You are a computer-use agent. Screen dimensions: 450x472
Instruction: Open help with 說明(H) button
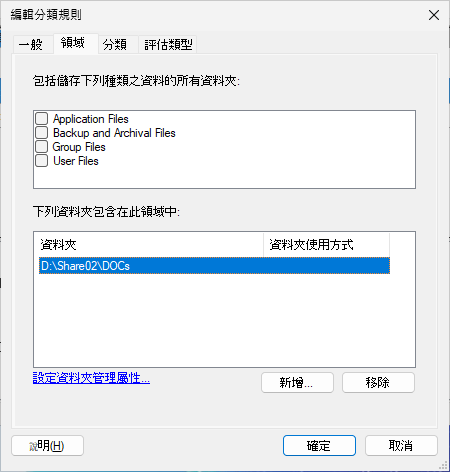point(47,445)
